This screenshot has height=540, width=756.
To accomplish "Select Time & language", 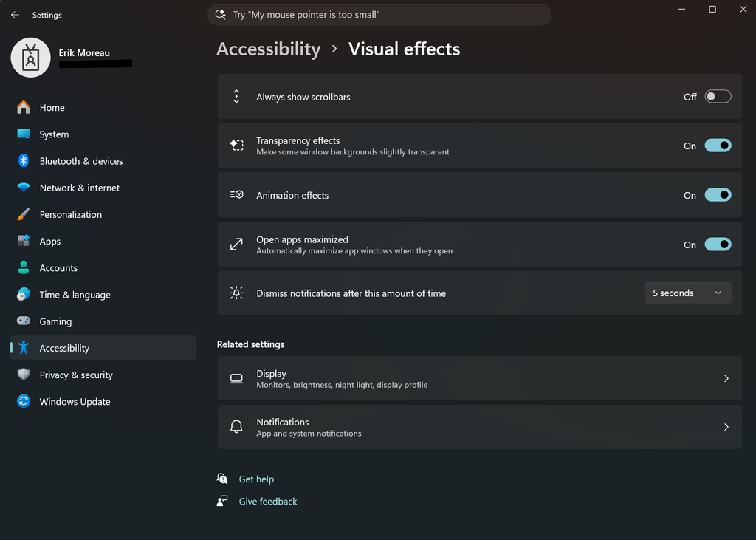I will pyautogui.click(x=103, y=294).
